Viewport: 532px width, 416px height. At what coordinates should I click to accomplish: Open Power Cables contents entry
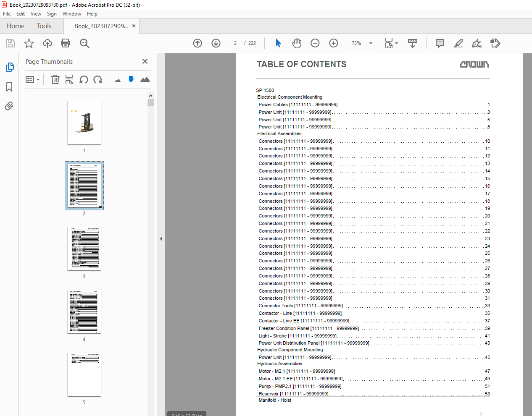[x=374, y=105]
